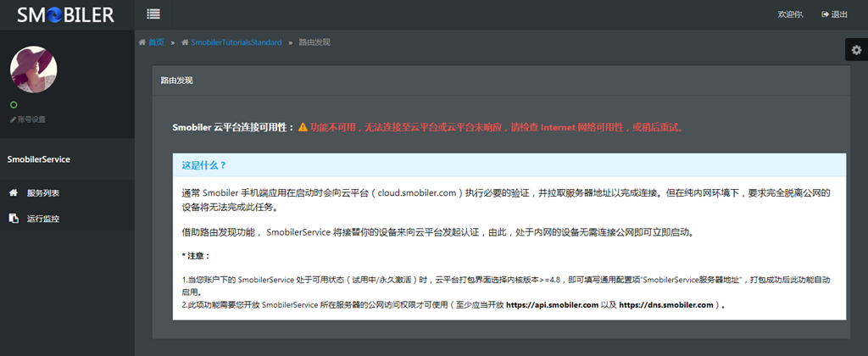Viewport: 868px width, 356px height.
Task: Click the 这是什么？ heading
Action: [x=203, y=165]
